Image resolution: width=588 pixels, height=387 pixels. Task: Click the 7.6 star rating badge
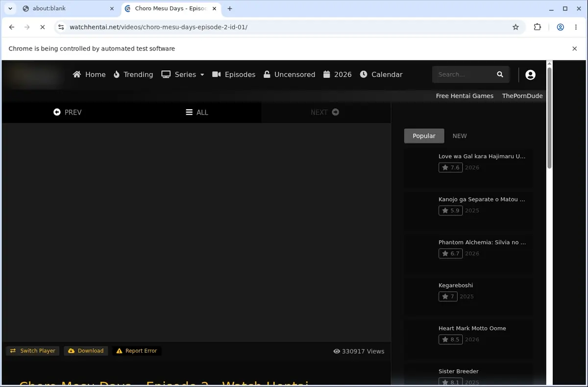(x=450, y=168)
